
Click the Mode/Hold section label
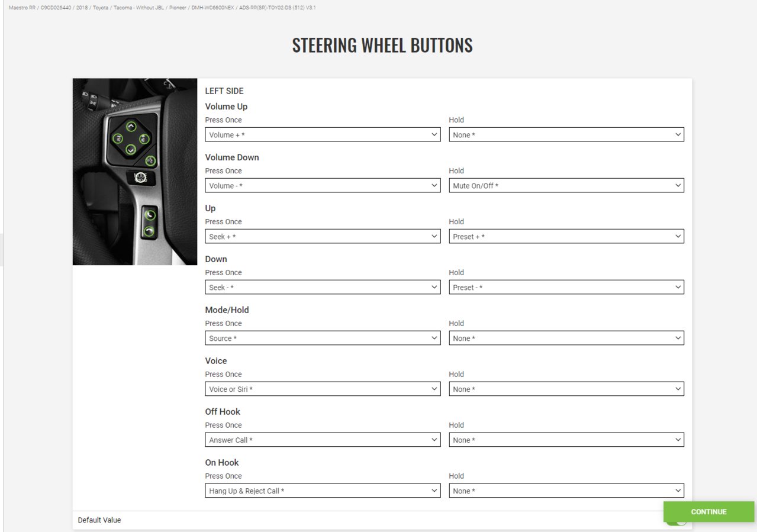(x=227, y=310)
